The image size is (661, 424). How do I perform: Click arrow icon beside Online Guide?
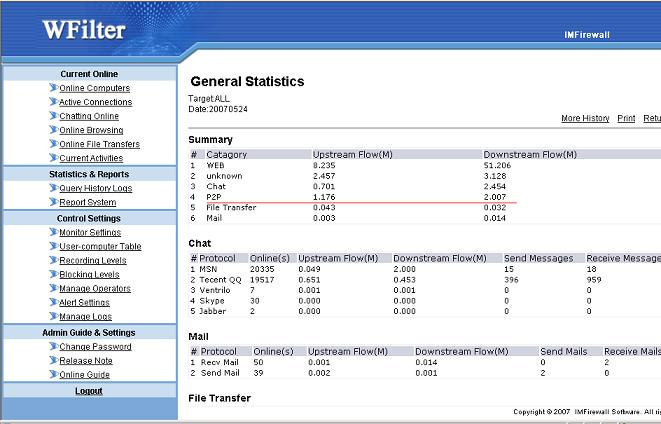click(x=54, y=374)
